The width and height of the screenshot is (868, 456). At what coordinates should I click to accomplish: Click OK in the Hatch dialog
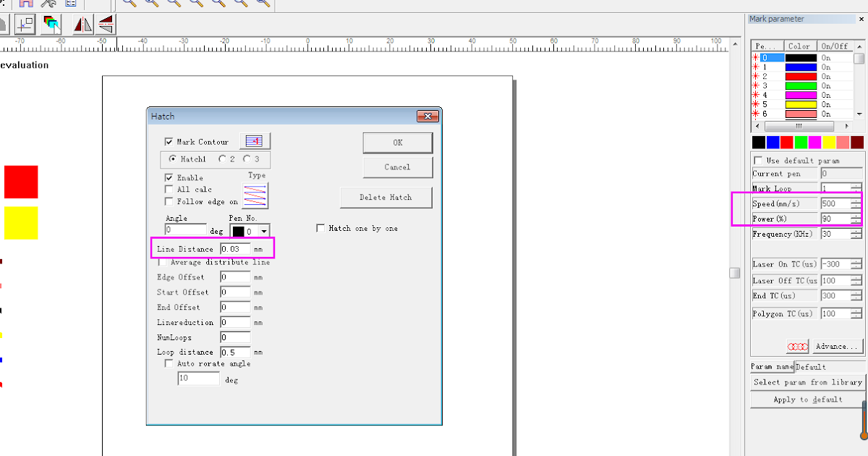397,142
